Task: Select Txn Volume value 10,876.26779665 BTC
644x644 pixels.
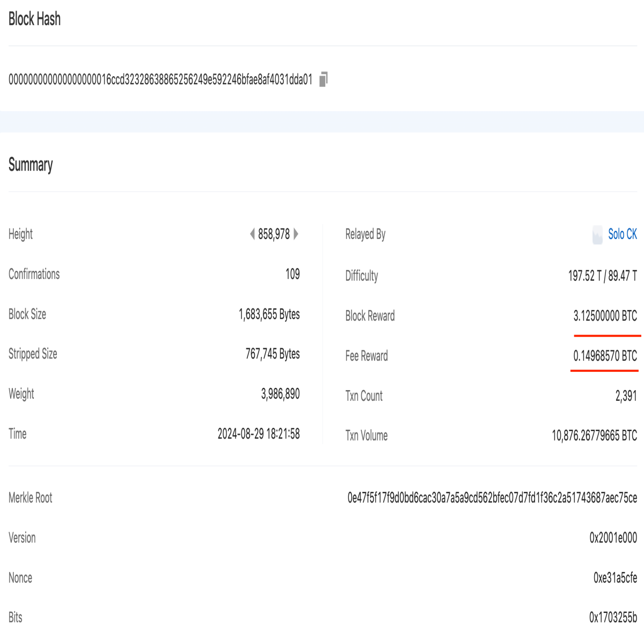Action: pos(595,435)
